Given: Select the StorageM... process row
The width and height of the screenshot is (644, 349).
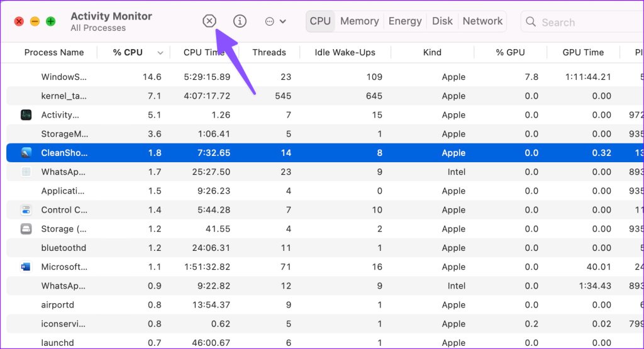Looking at the screenshot, I should 325,134.
